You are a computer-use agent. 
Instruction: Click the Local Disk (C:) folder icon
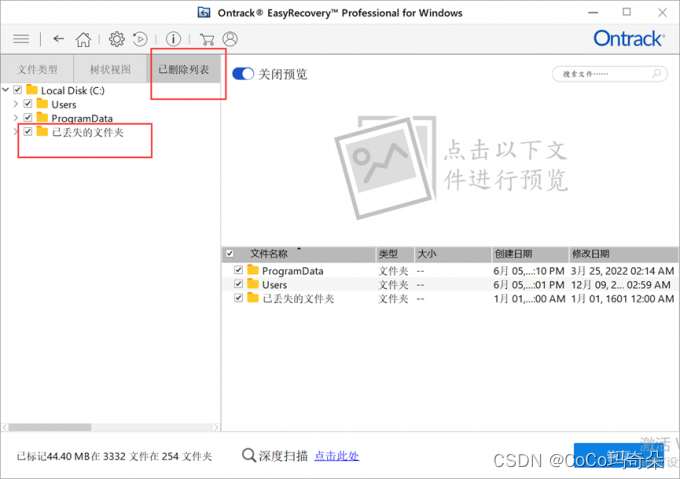point(32,90)
